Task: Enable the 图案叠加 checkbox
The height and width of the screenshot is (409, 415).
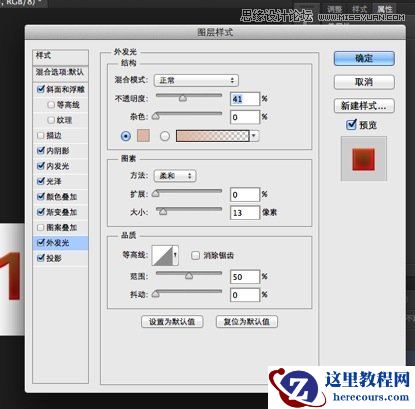Action: 41,227
